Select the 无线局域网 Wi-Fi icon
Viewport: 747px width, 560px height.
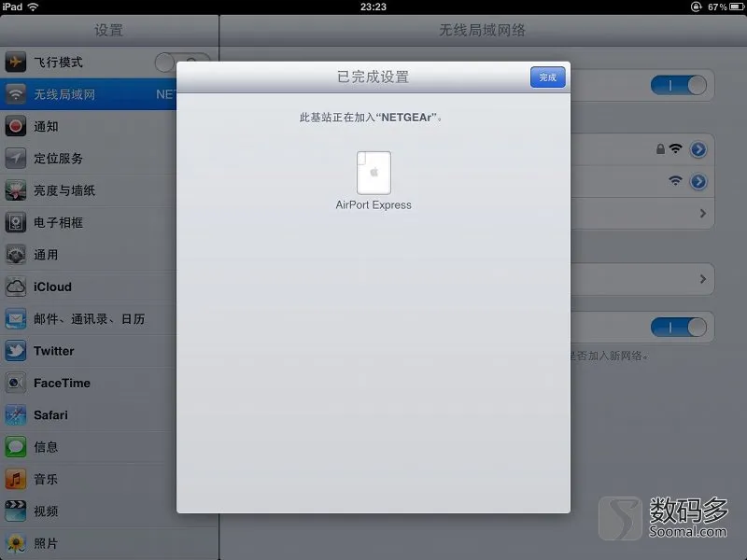tap(15, 94)
